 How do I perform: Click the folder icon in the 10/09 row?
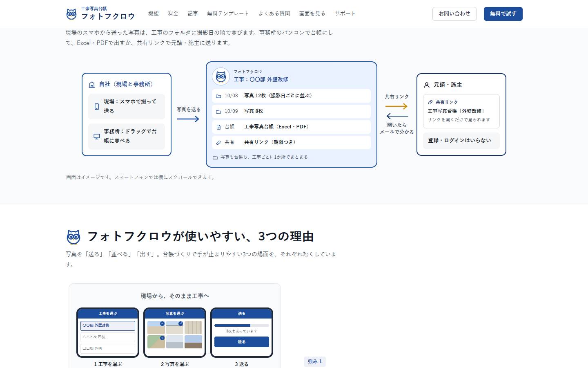(x=218, y=112)
